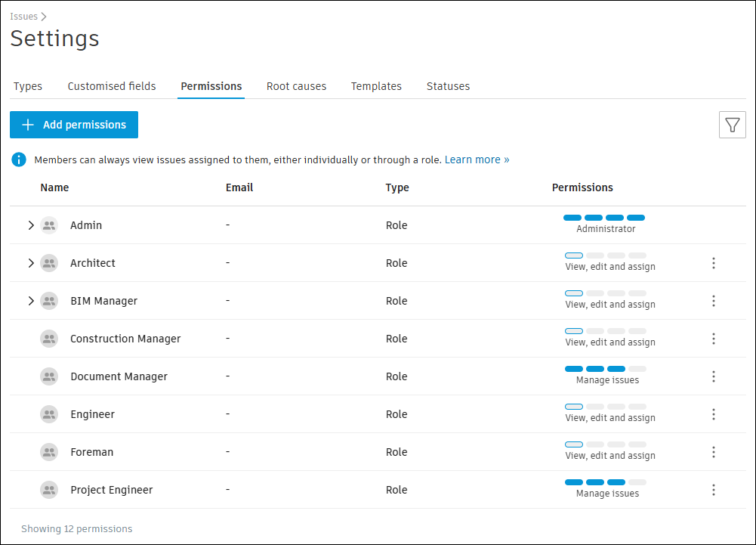Open more options menu for Foreman

coord(713,452)
